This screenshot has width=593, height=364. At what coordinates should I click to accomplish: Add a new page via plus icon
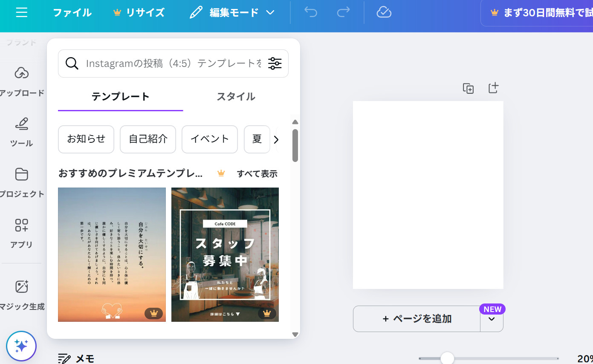click(x=493, y=88)
